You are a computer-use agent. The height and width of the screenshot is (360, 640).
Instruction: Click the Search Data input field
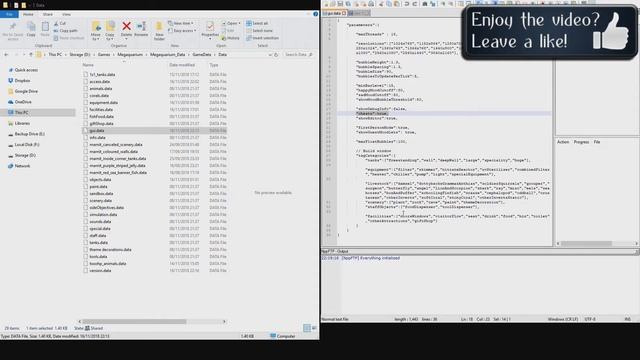coord(298,54)
